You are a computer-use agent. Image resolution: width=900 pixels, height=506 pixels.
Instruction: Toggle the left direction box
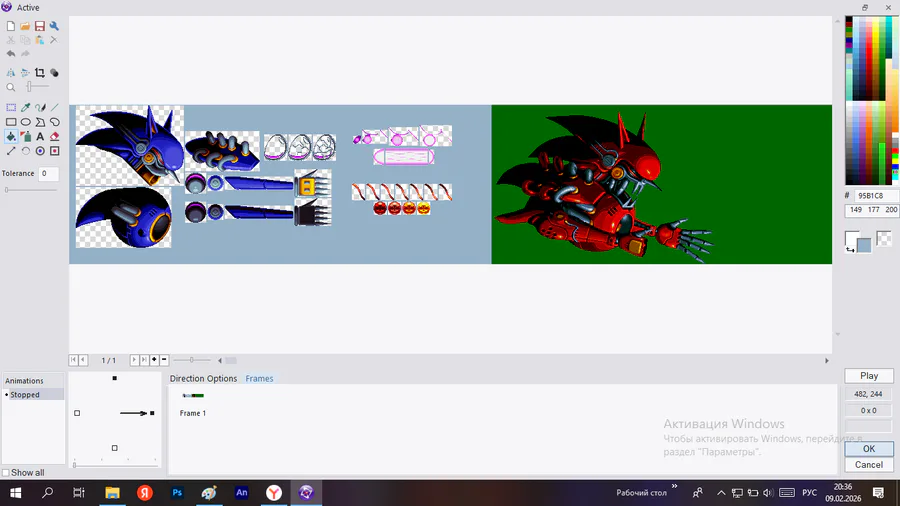click(77, 413)
